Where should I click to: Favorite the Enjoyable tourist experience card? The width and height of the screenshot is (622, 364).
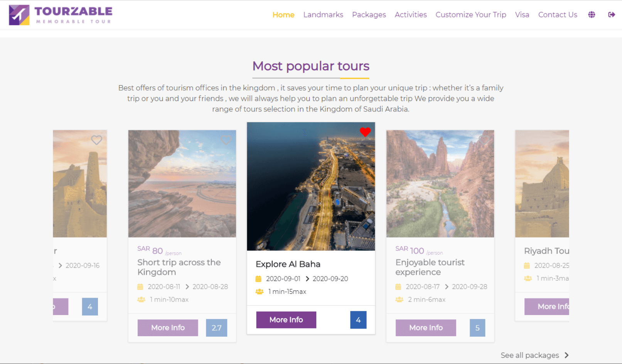484,140
